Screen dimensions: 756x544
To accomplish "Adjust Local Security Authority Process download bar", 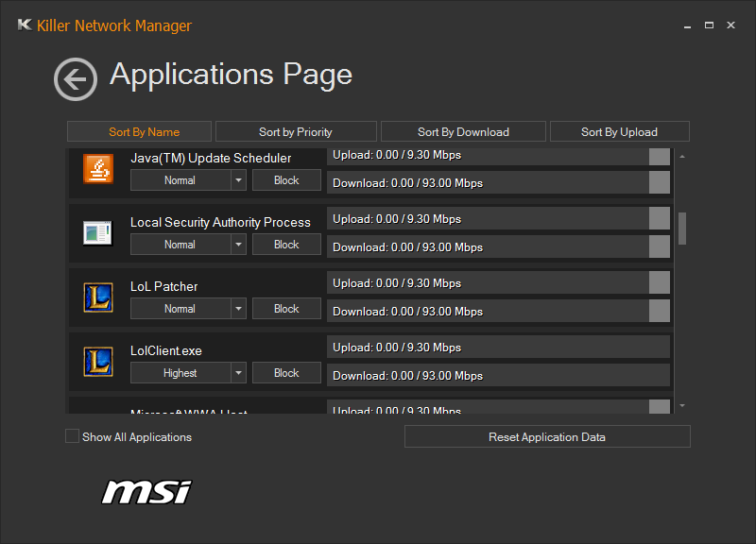I will pos(499,246).
